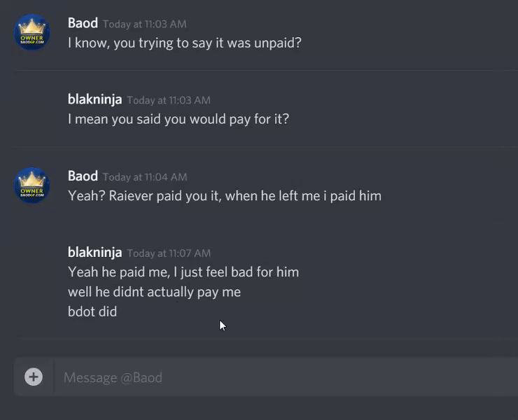Click Baod username on 11:04 AM message
This screenshot has height=420, width=518.
coord(83,176)
